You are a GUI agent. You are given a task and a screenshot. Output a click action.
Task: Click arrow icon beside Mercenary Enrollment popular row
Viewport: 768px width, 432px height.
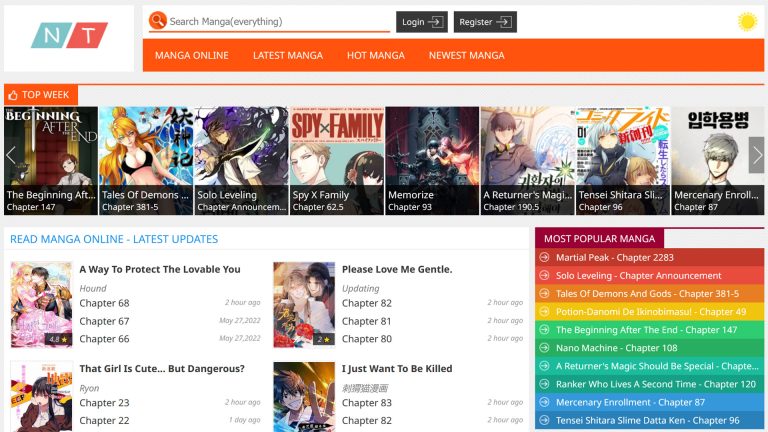tap(544, 402)
